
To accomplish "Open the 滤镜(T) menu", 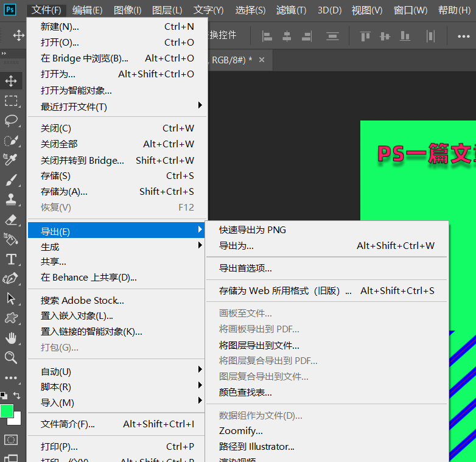I will [x=291, y=10].
